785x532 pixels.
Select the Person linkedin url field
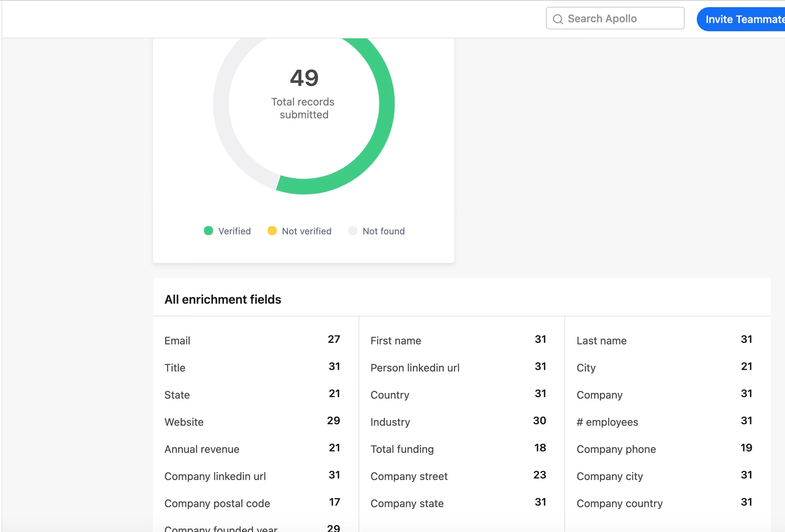415,368
